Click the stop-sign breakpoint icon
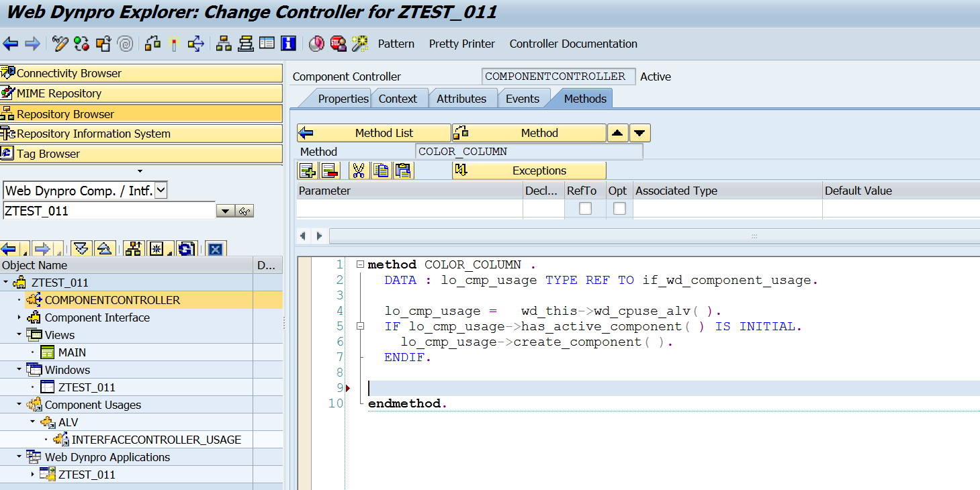The image size is (980, 490). (x=338, y=44)
